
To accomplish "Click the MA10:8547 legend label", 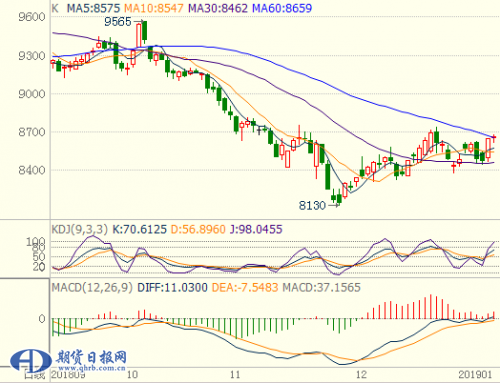I will click(x=154, y=8).
